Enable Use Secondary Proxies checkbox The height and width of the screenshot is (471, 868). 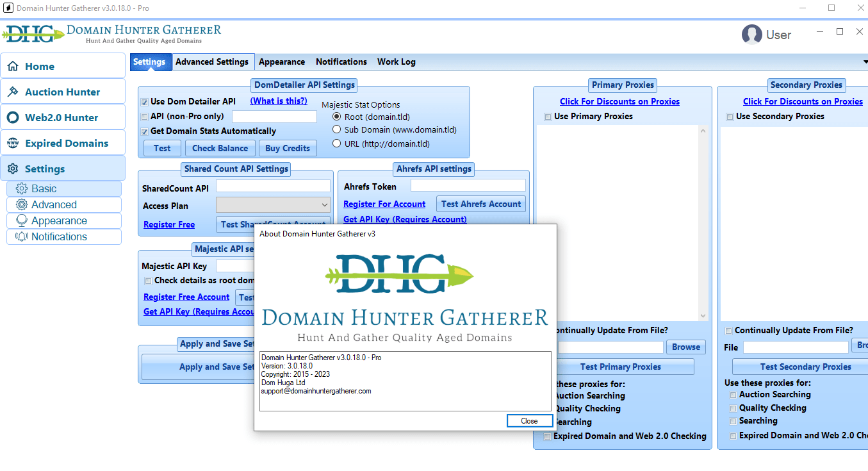(x=730, y=117)
